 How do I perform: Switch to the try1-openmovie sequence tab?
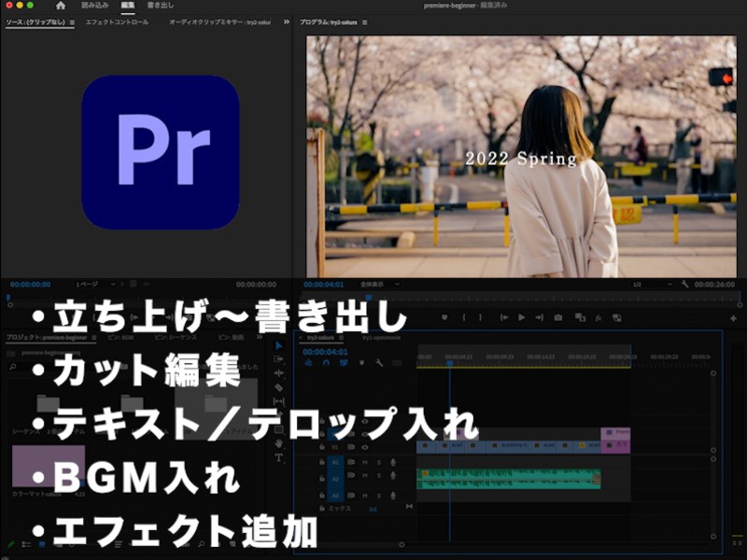pyautogui.click(x=381, y=337)
